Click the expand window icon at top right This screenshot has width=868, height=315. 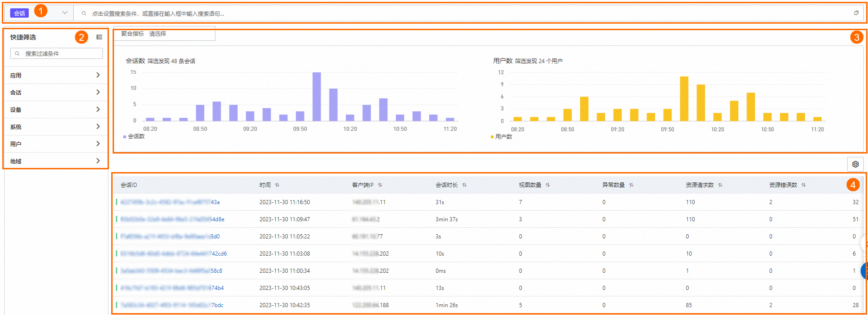click(x=856, y=13)
